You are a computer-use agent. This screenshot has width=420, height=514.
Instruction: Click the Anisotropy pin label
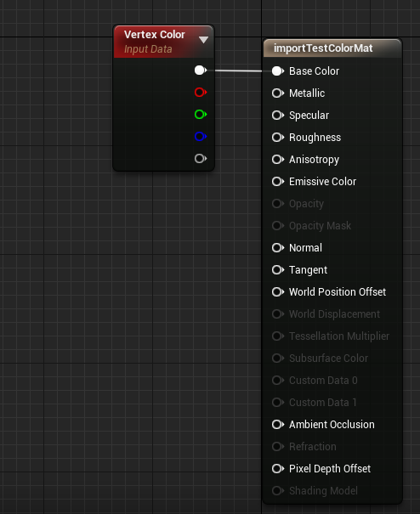[314, 160]
